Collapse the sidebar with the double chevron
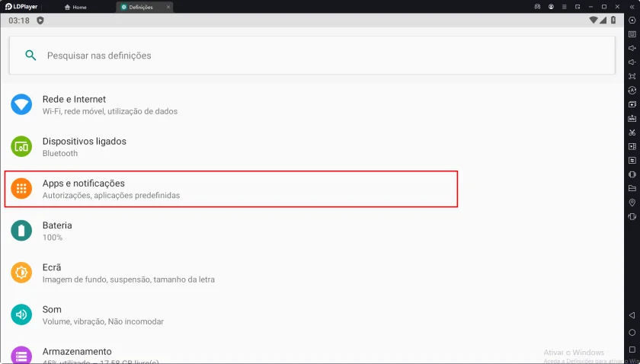The width and height of the screenshot is (640, 364). click(632, 7)
